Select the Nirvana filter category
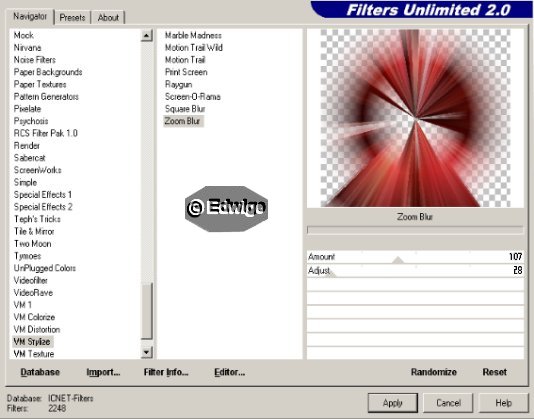 [27, 47]
